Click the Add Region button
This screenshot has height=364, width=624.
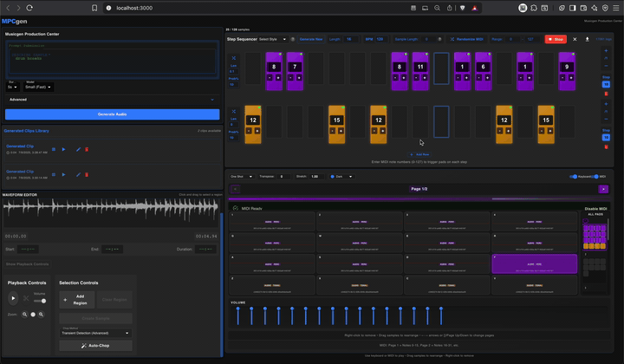click(77, 300)
